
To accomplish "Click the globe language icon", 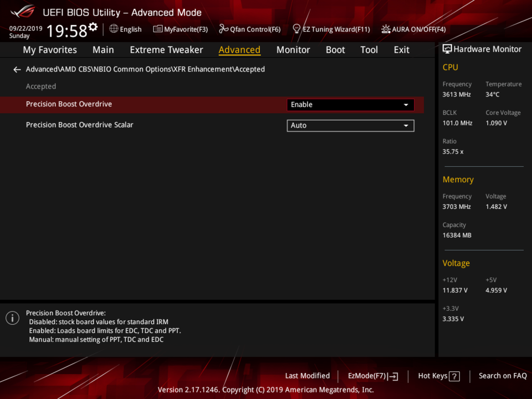I will pyautogui.click(x=114, y=29).
